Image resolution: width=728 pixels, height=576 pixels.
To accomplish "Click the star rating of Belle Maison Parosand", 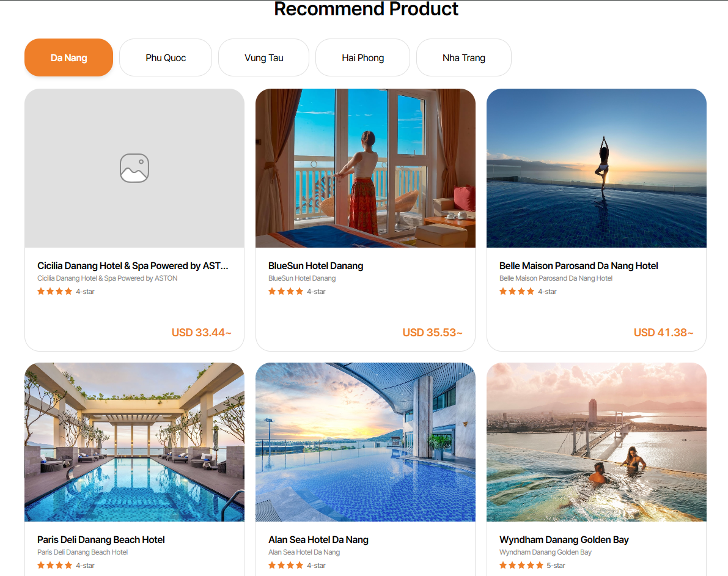I will tap(517, 292).
